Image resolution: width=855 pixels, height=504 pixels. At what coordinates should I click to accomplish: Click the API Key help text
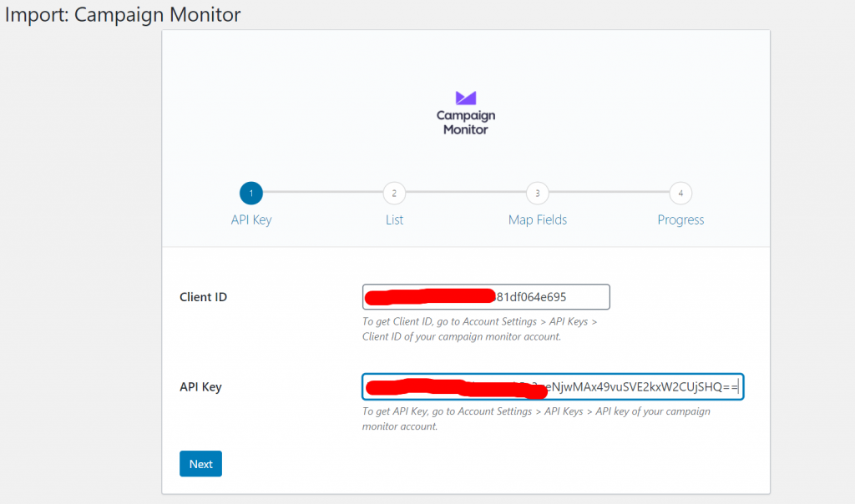(x=537, y=419)
